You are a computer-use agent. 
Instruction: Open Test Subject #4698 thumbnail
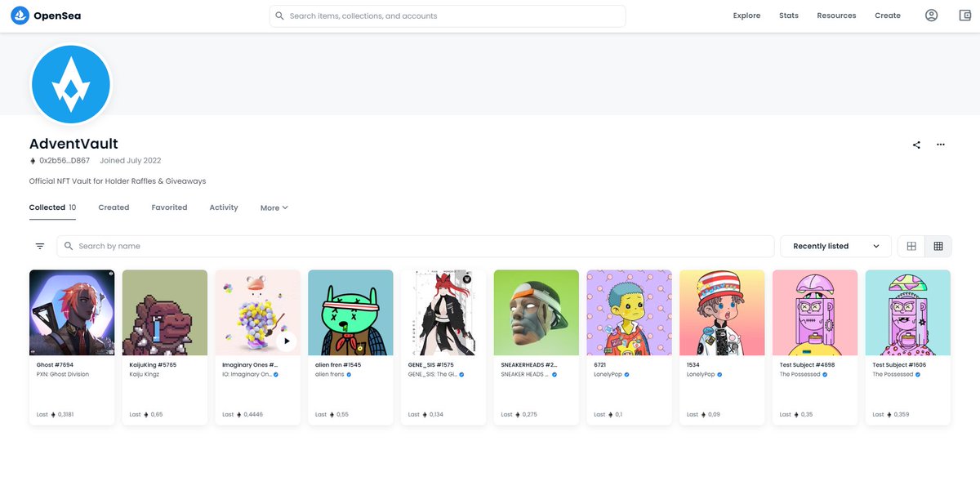(x=815, y=312)
